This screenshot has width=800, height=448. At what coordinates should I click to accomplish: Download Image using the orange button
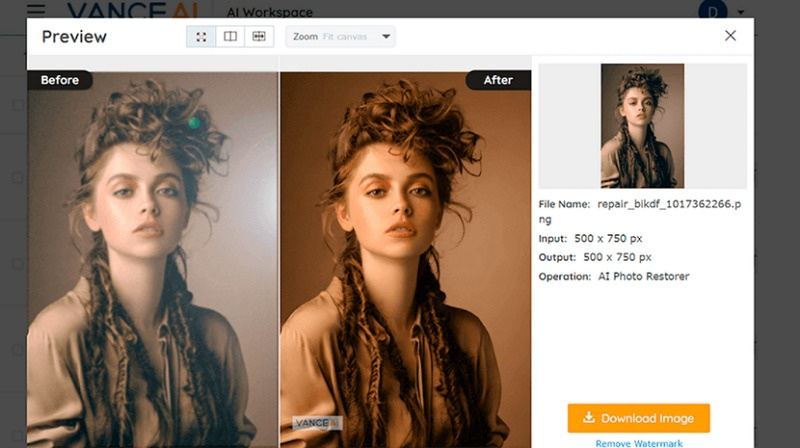coord(638,418)
